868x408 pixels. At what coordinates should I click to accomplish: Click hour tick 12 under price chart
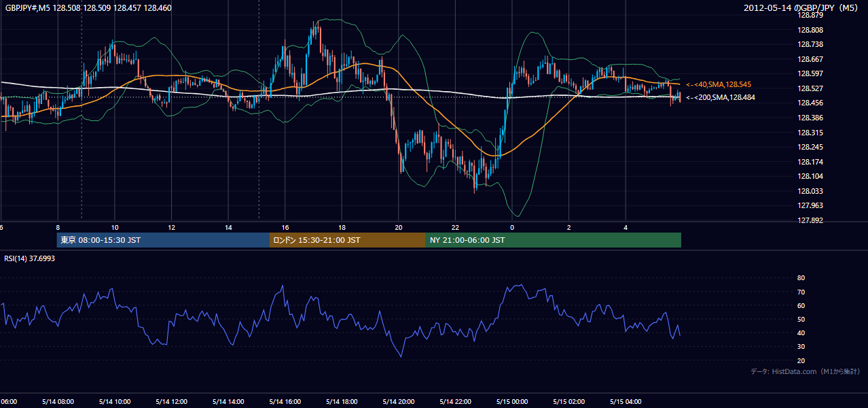pos(171,228)
